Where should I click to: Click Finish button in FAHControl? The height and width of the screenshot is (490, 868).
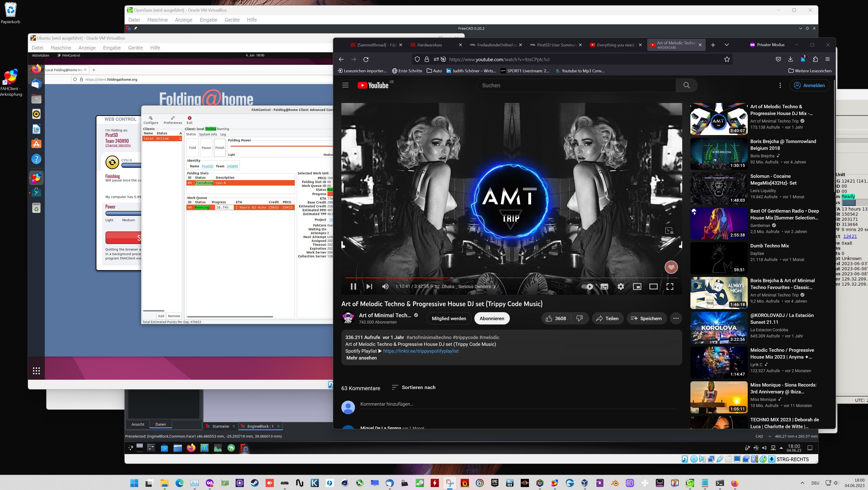tap(220, 148)
